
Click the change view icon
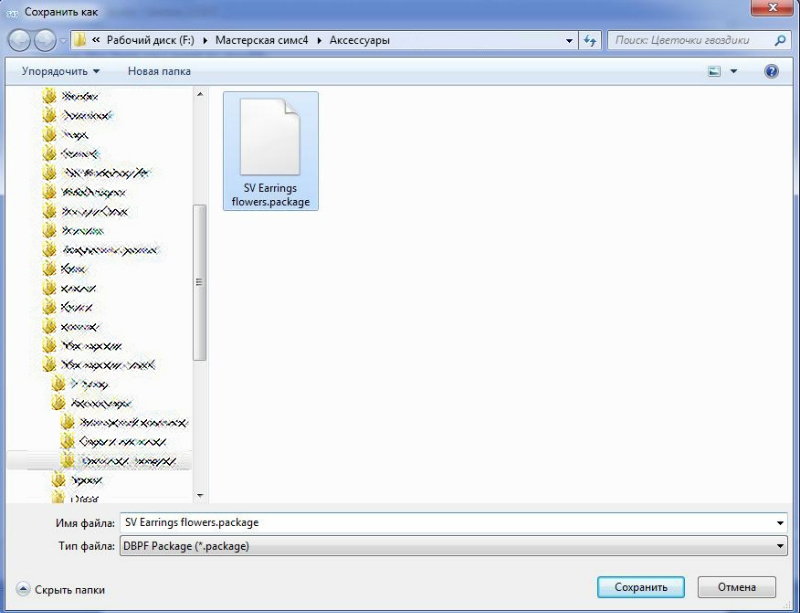pyautogui.click(x=714, y=72)
